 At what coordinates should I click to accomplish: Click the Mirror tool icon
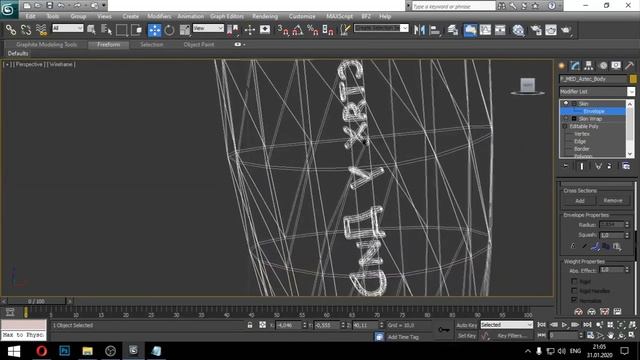click(x=419, y=30)
